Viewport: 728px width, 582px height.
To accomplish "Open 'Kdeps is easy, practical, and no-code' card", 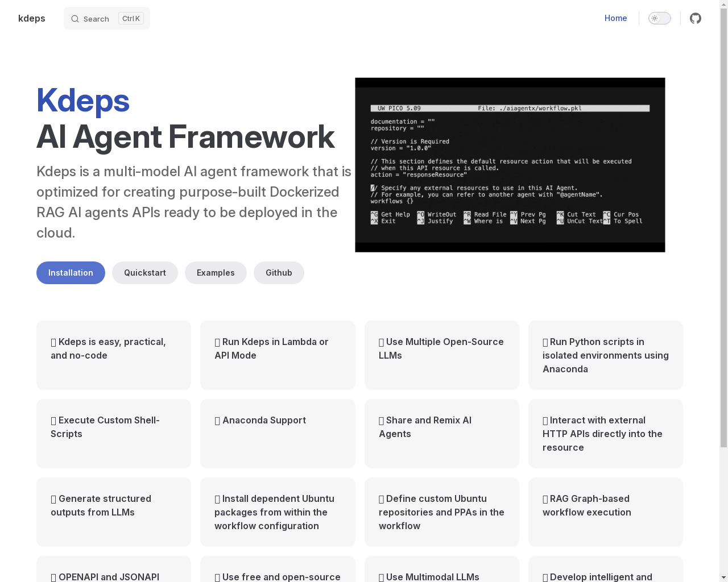I will click(114, 355).
